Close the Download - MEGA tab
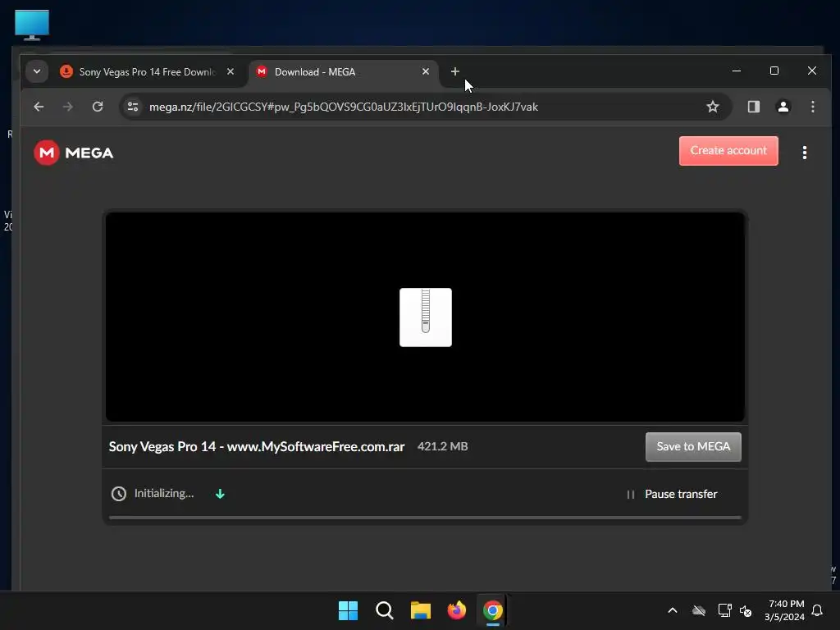The width and height of the screenshot is (840, 630). point(426,71)
